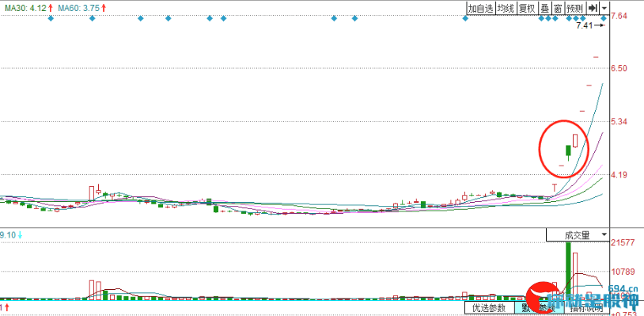Click the red T marker on chart

(x=554, y=188)
